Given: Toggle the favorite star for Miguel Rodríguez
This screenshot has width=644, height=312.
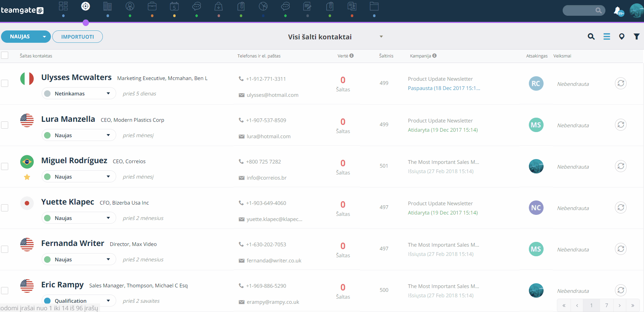Looking at the screenshot, I should [27, 177].
